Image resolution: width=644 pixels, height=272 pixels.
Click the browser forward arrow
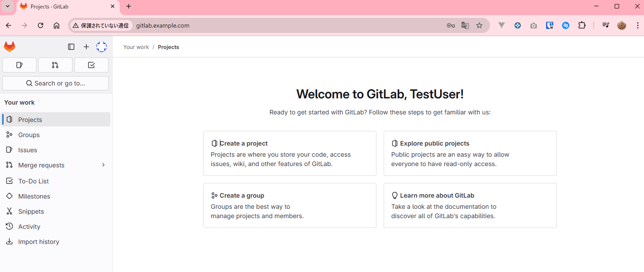pyautogui.click(x=24, y=25)
